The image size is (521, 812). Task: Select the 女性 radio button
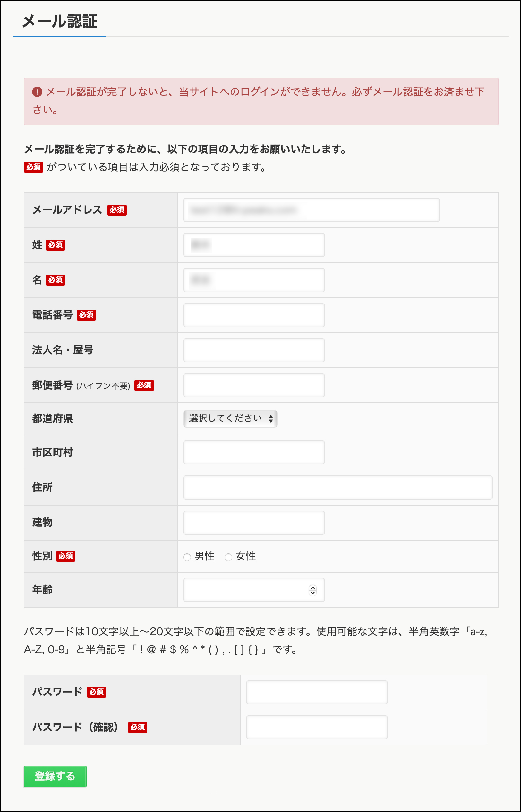(228, 557)
